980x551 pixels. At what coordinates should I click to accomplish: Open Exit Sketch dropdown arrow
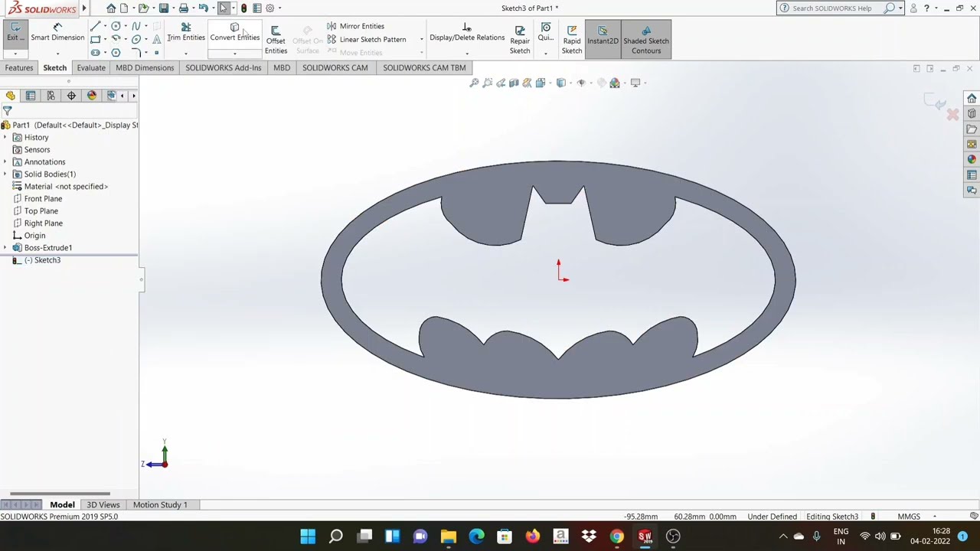pos(15,54)
